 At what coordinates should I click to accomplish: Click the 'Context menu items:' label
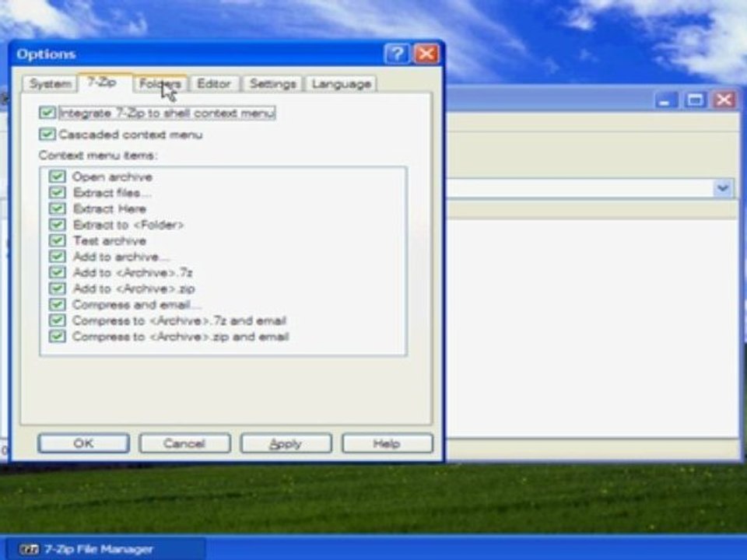pyautogui.click(x=98, y=156)
